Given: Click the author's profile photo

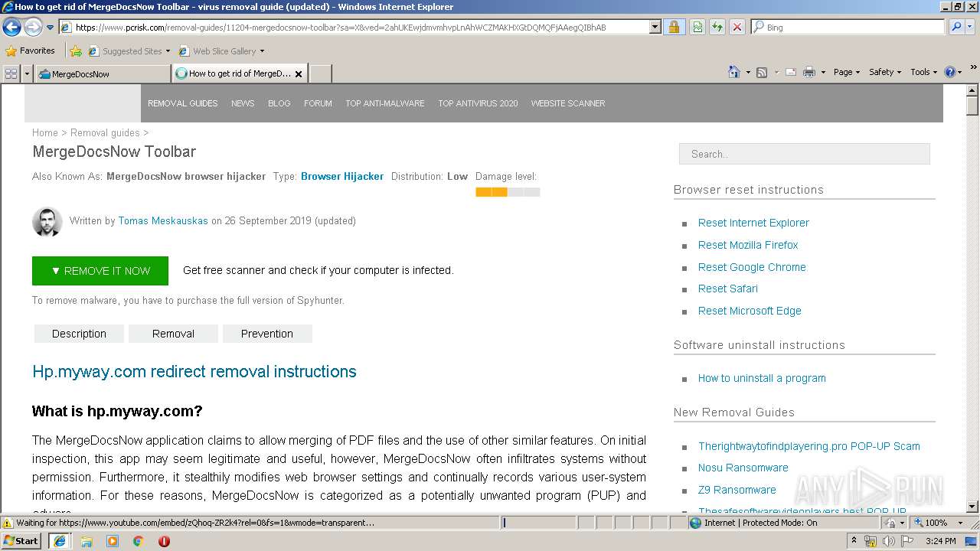Looking at the screenshot, I should [x=47, y=221].
